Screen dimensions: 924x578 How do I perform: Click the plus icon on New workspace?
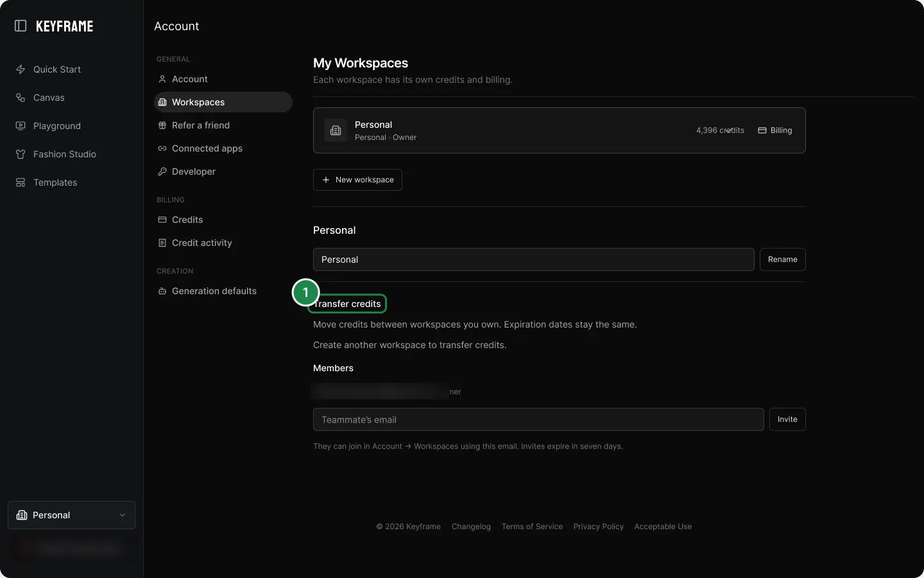point(326,180)
